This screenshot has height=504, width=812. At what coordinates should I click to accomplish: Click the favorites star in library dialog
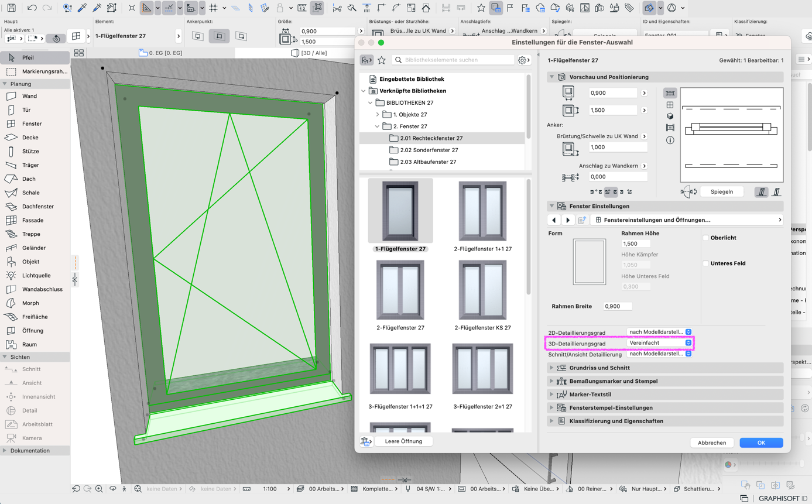click(x=382, y=60)
